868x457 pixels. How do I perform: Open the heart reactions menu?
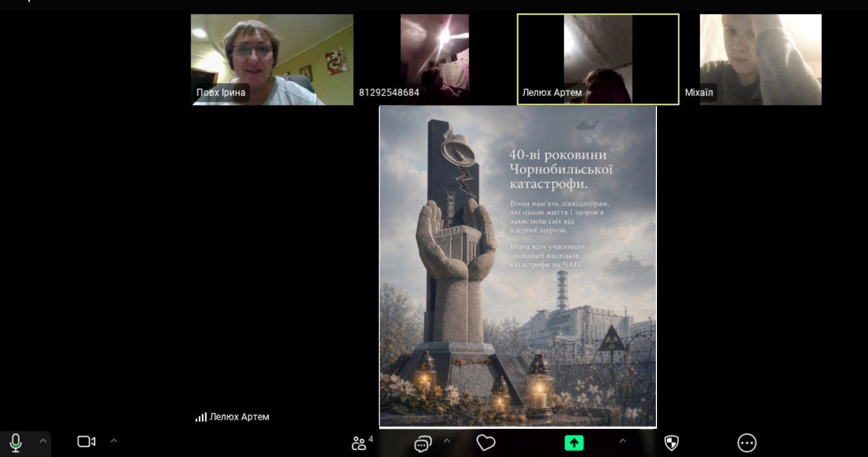coord(486,443)
